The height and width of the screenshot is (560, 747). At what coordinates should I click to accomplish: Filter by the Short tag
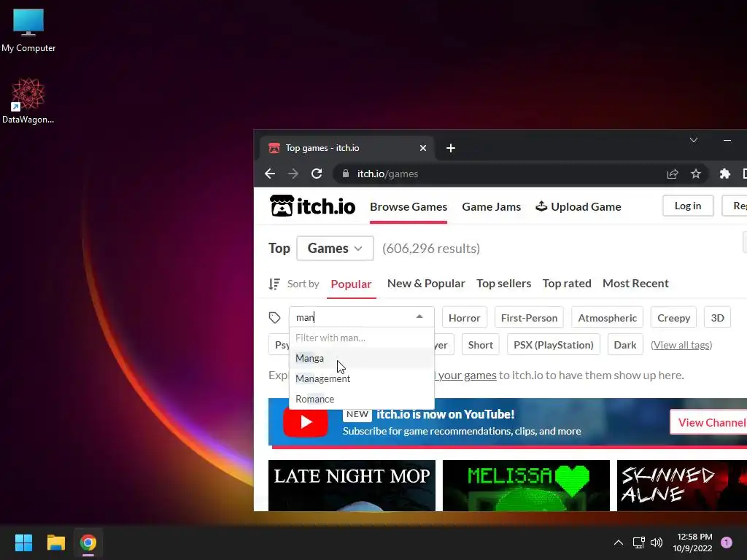pyautogui.click(x=480, y=345)
